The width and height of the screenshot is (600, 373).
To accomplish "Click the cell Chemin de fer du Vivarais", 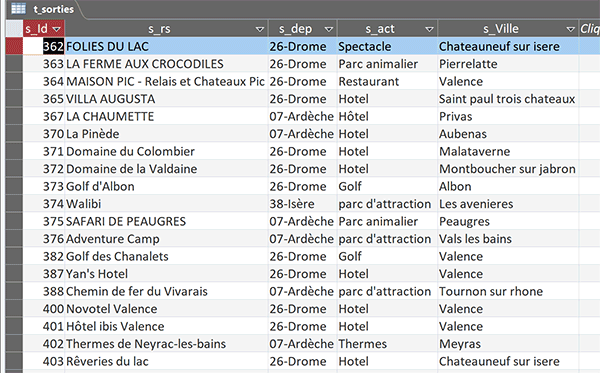I will click(x=166, y=292).
